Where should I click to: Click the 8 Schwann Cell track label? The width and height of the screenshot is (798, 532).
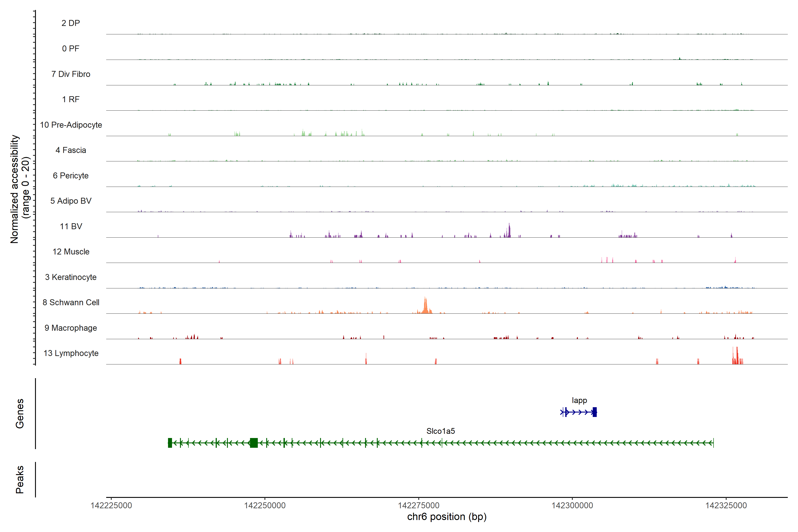[x=71, y=302]
